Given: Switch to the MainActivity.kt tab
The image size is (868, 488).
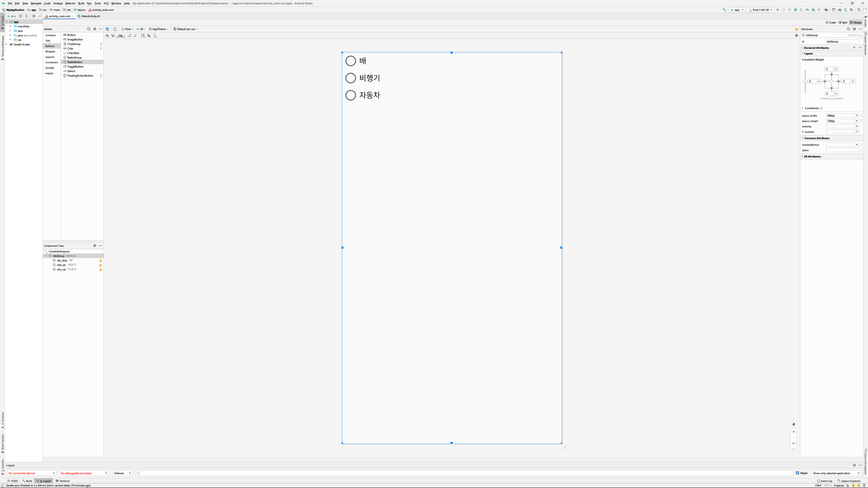Looking at the screenshot, I should [90, 16].
